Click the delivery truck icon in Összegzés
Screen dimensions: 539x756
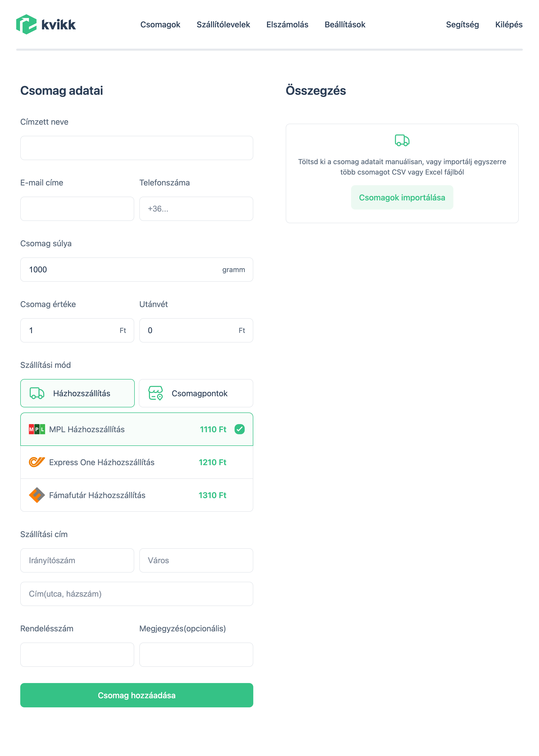(x=402, y=140)
